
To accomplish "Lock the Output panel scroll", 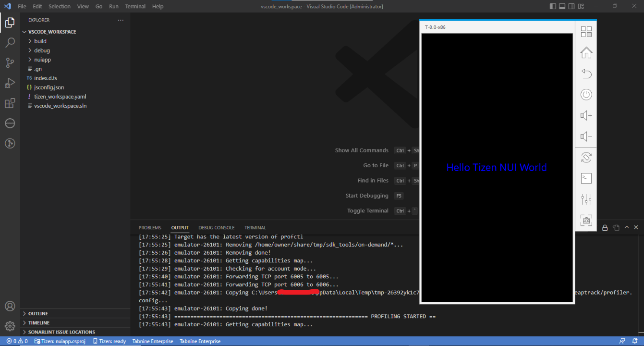I will tap(605, 227).
